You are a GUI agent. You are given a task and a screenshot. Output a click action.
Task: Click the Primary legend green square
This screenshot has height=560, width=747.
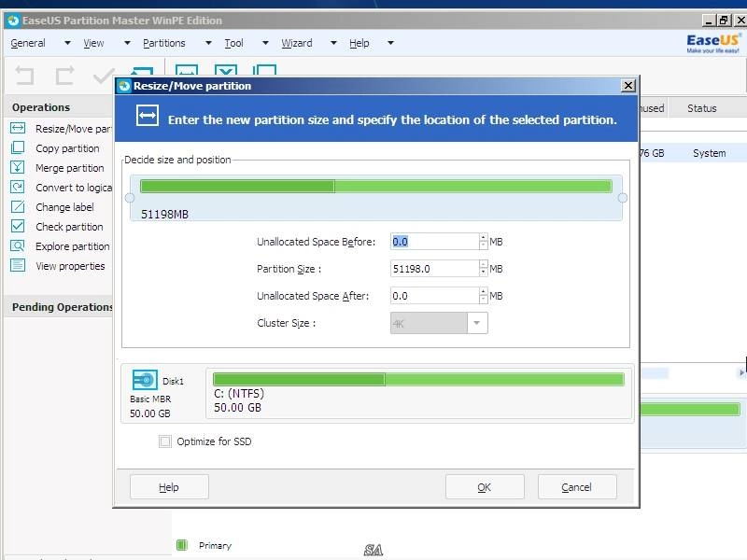tap(182, 545)
